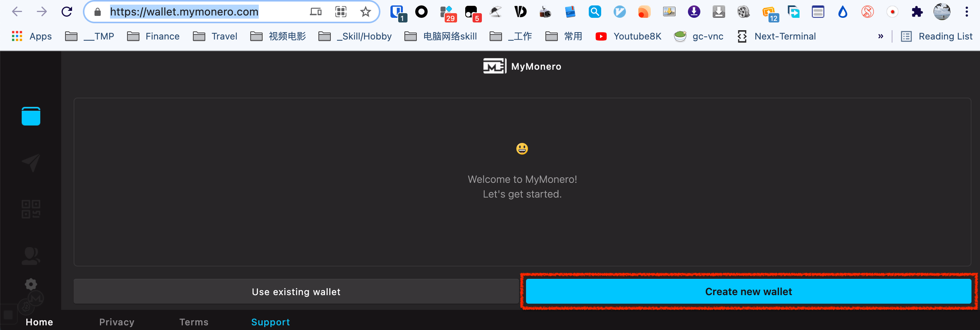Viewport: 980px width, 330px height.
Task: Open the Finance bookmarks folder
Action: pyautogui.click(x=154, y=36)
